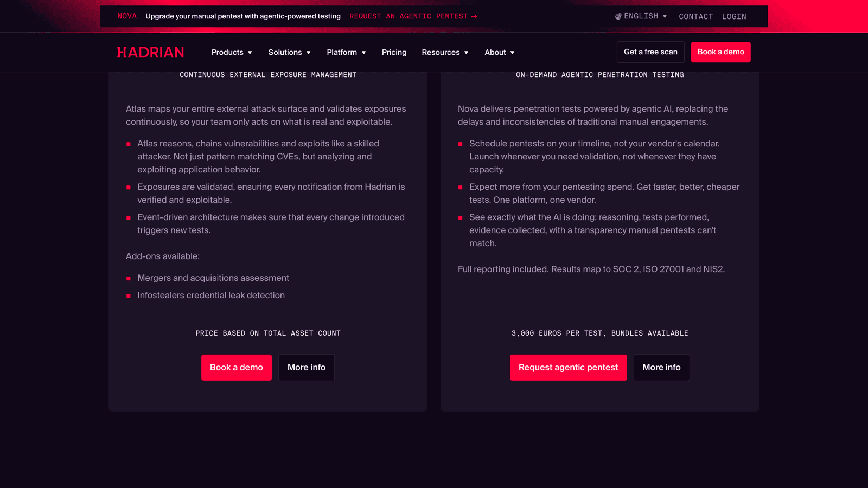The width and height of the screenshot is (868, 488).
Task: Click the globe icon beside ENGLISH
Action: coord(618,16)
